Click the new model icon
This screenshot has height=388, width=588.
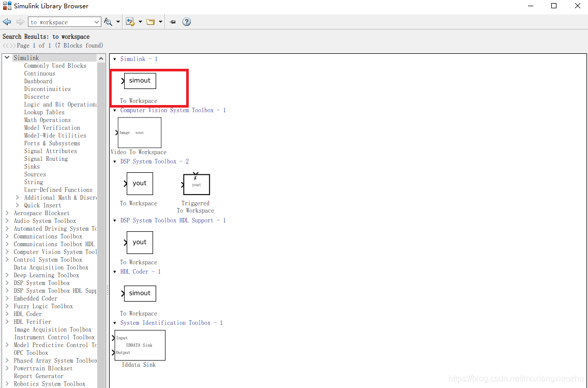[x=130, y=22]
